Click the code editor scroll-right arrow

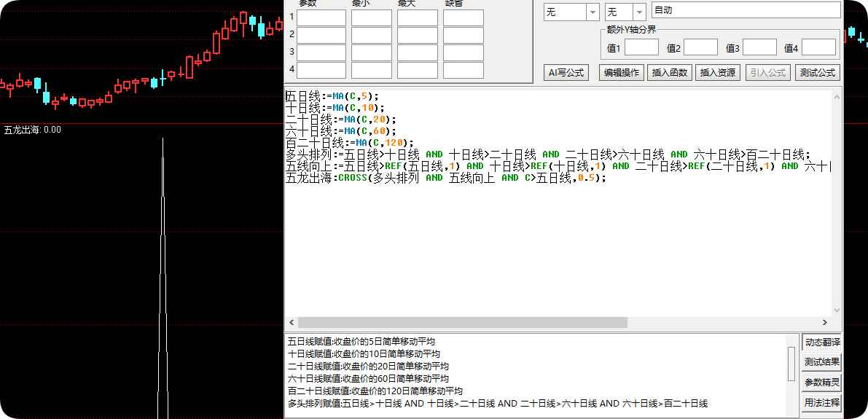(x=825, y=322)
